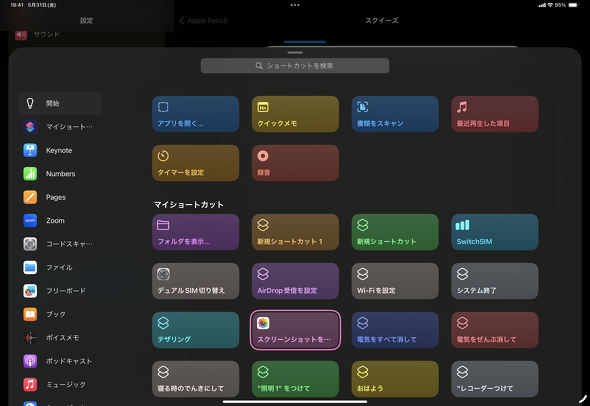The height and width of the screenshot is (406, 590).
Task: Open the アプリを開く shortcut tile
Action: click(x=195, y=114)
